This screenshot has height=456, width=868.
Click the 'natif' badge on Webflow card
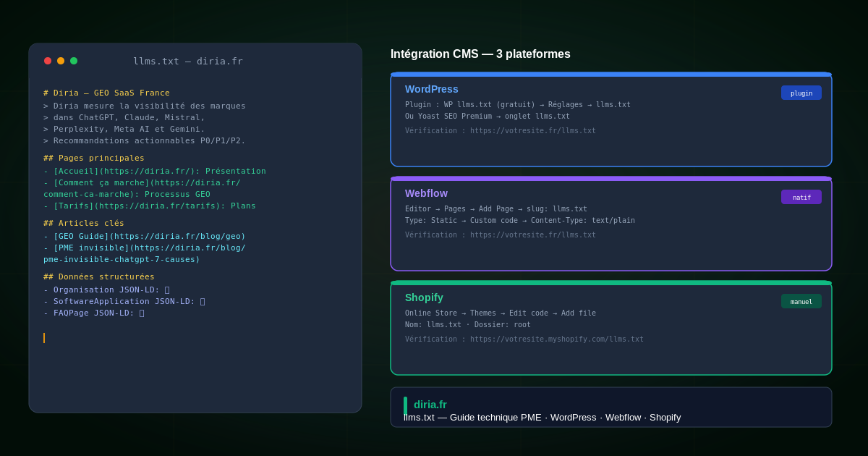801,197
